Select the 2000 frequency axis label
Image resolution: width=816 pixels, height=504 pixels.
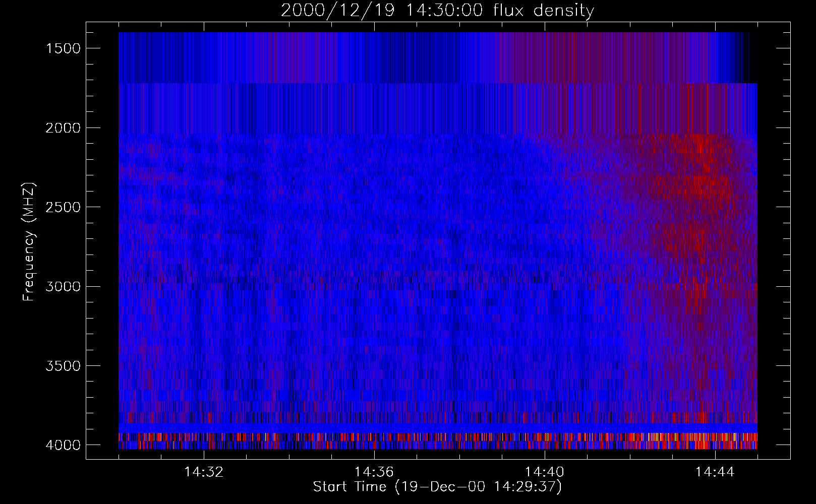click(x=63, y=128)
